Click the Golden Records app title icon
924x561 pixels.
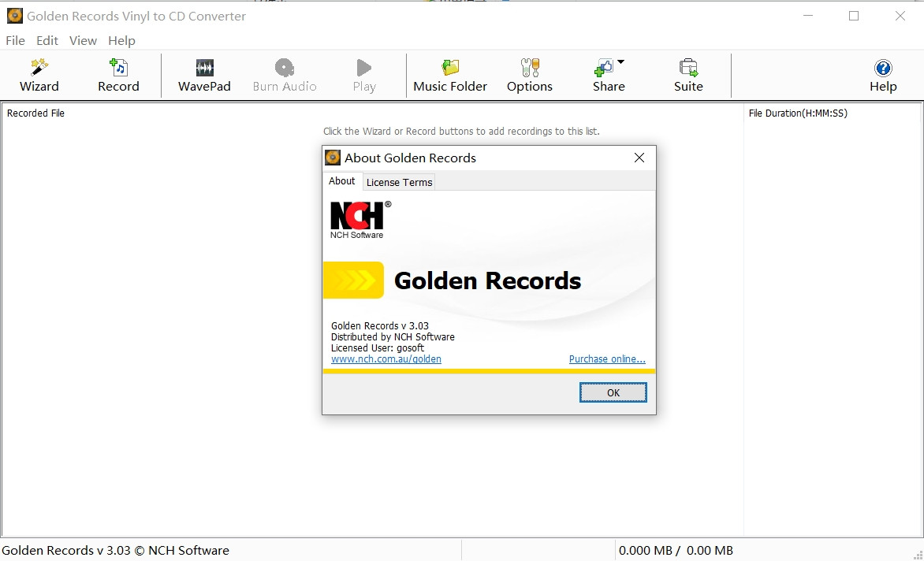click(x=14, y=16)
